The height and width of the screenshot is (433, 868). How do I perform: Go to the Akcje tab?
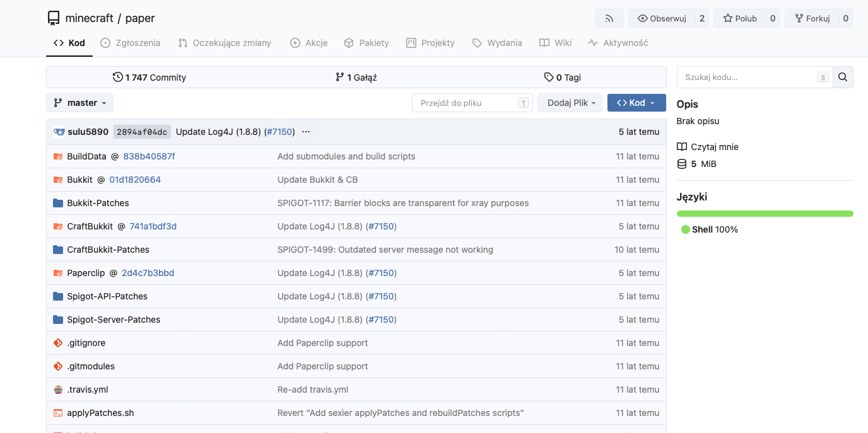point(308,43)
